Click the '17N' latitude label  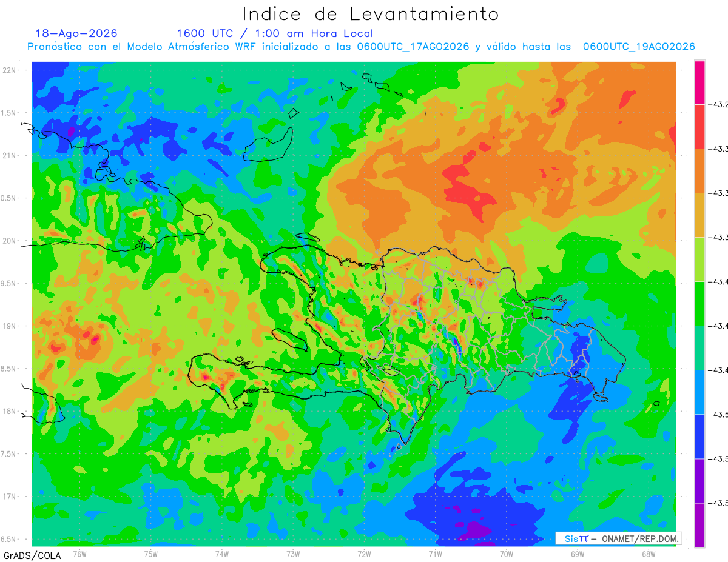coord(10,497)
